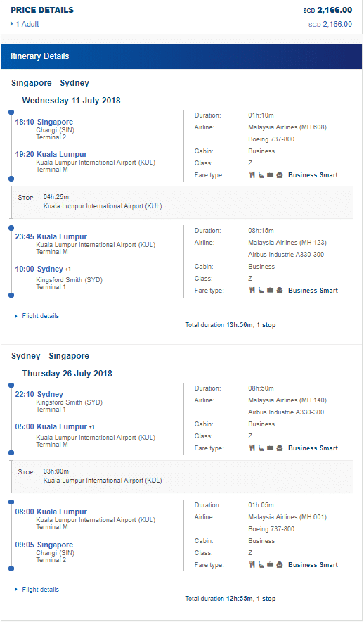Click the seat icon for flight MH 608
This screenshot has height=622, width=364.
click(261, 175)
